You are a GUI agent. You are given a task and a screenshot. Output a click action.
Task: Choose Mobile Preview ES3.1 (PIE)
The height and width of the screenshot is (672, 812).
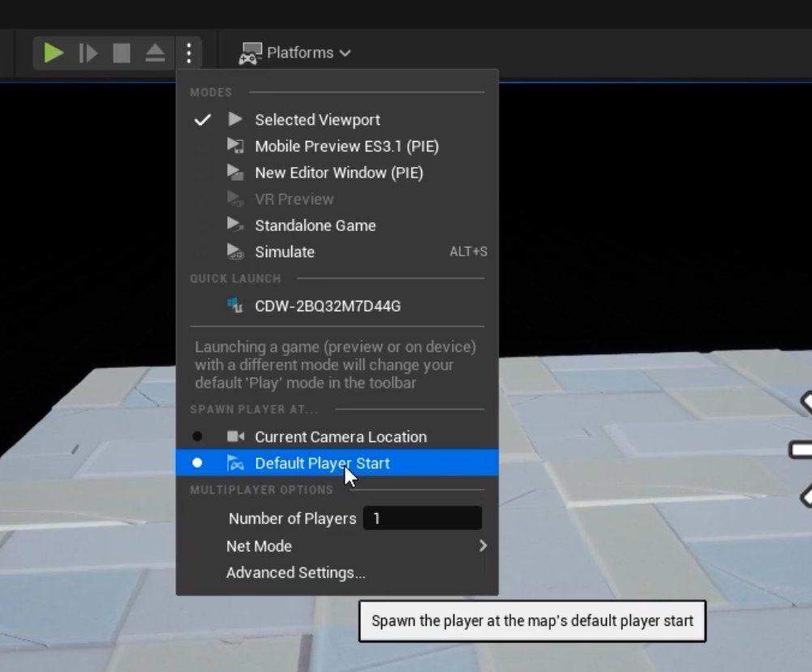pyautogui.click(x=337, y=147)
